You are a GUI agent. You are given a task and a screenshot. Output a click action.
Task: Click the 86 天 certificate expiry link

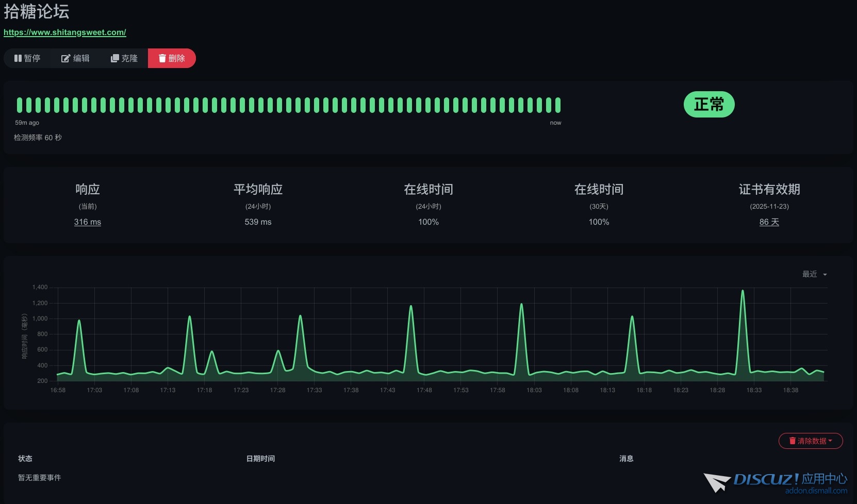tap(769, 222)
